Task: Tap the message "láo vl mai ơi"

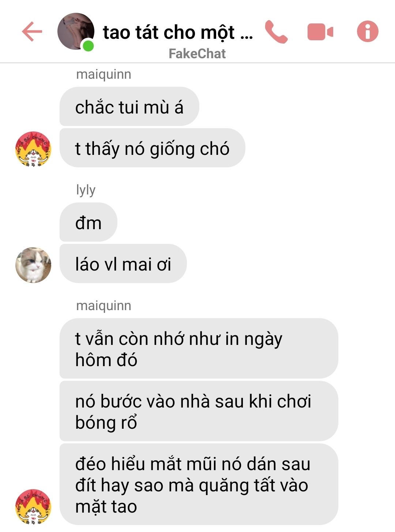Action: pos(123,264)
